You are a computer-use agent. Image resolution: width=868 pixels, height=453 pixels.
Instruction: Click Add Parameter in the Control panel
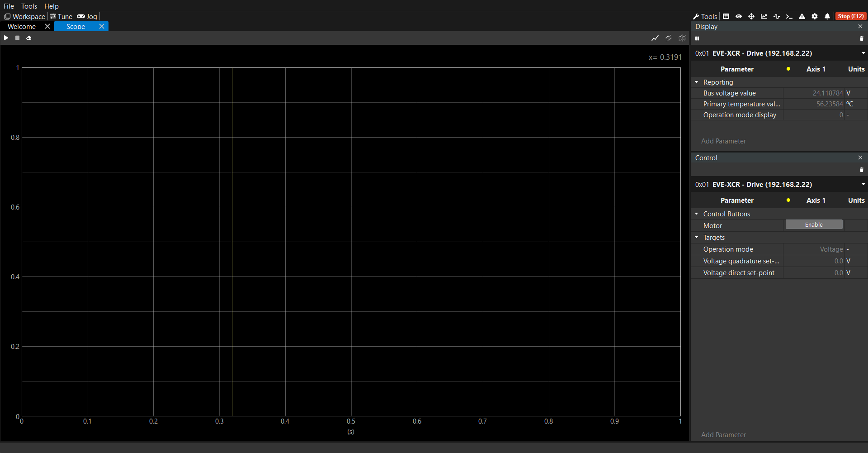point(723,435)
